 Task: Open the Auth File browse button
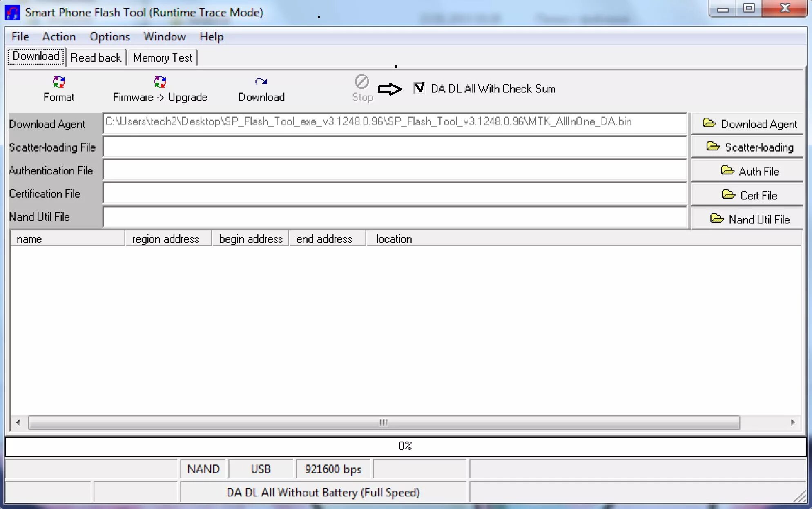click(x=748, y=171)
